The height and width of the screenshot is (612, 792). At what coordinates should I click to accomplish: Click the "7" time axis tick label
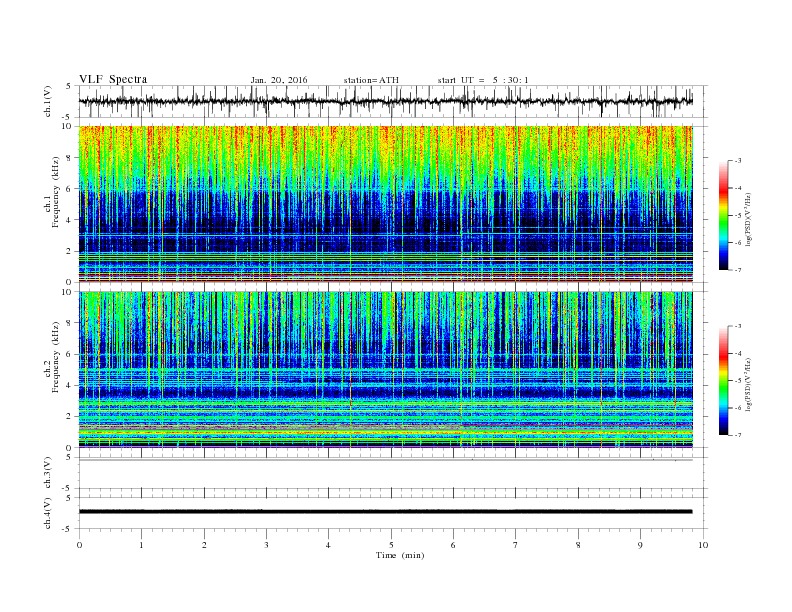tap(516, 545)
